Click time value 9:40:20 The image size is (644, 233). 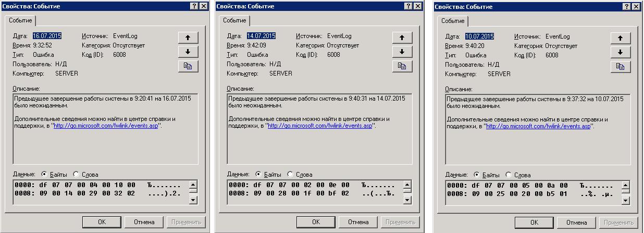point(476,46)
